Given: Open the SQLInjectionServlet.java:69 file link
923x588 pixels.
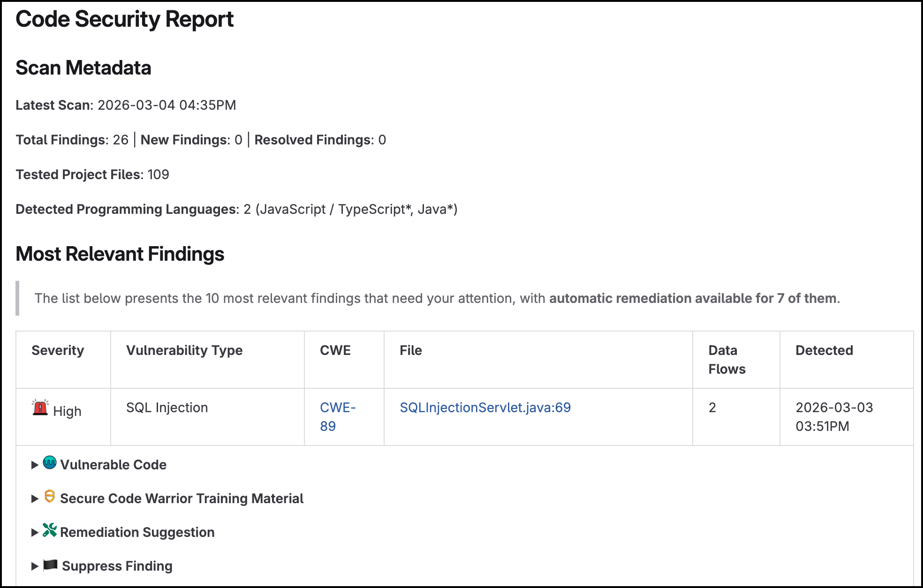Looking at the screenshot, I should point(485,407).
